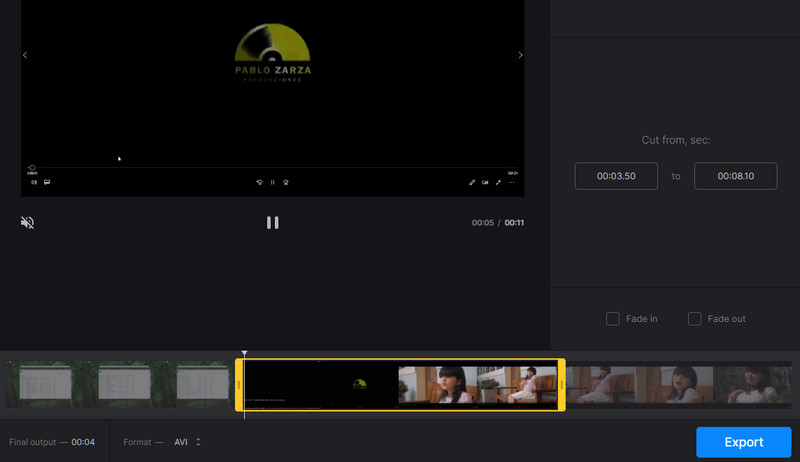The image size is (800, 462).
Task: Enable the Fade in checkbox
Action: tap(613, 319)
